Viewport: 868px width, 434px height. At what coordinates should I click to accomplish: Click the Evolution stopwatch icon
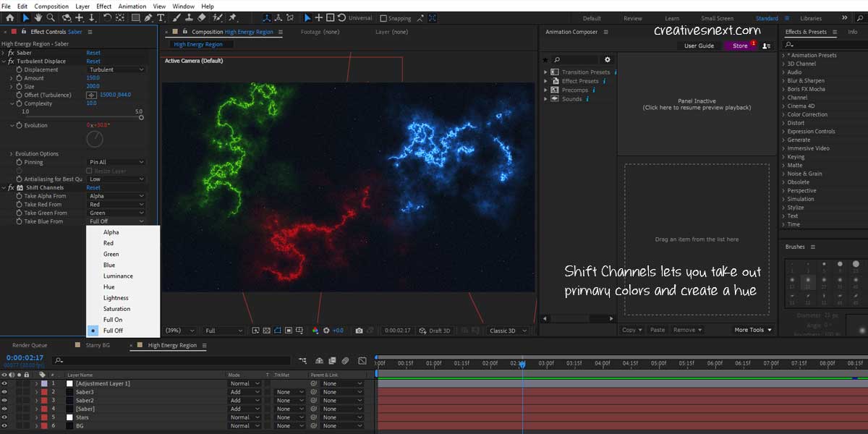click(19, 125)
